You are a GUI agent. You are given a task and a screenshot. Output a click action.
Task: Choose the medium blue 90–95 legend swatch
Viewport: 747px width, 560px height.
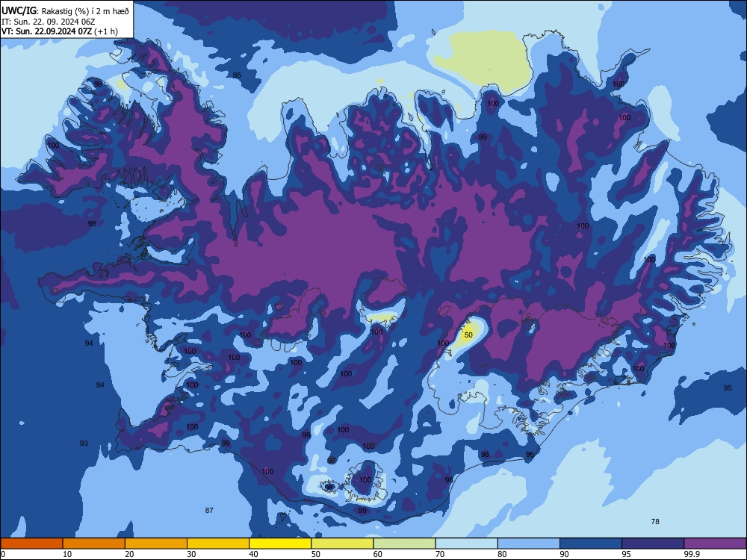(x=591, y=544)
